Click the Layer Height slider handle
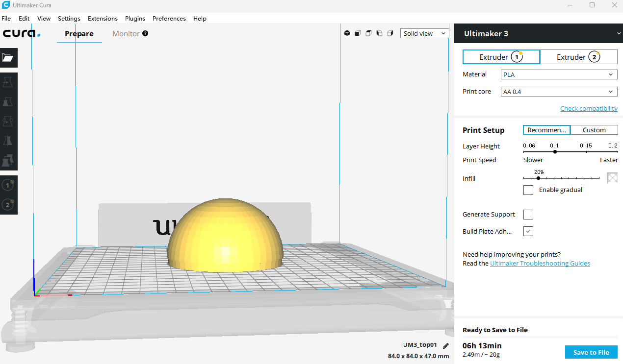This screenshot has width=623, height=364. point(555,152)
